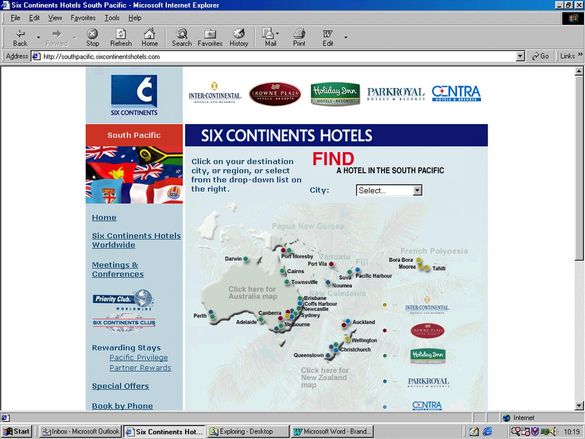
Task: Click the Crowne Plaza logo in the map legend
Action: (x=428, y=330)
